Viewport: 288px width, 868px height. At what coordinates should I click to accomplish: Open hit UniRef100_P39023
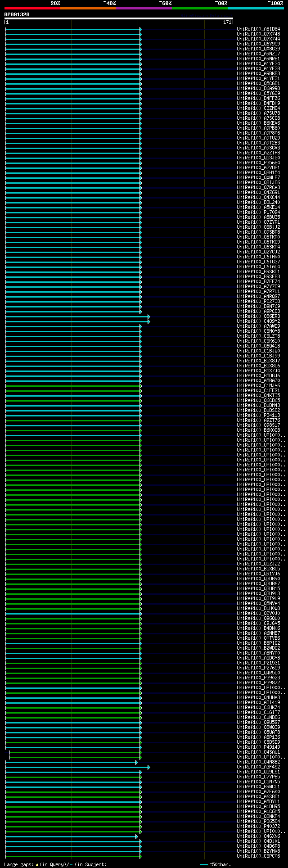coord(258,678)
